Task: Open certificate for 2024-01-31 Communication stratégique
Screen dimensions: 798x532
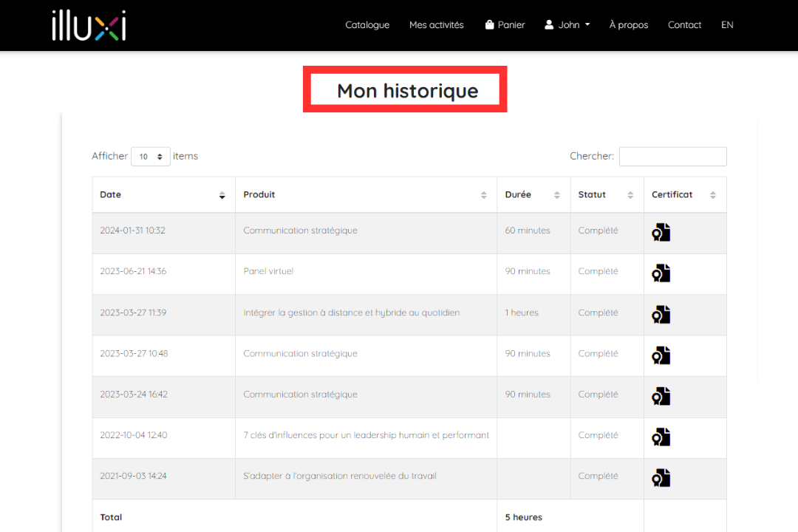Action: click(661, 232)
